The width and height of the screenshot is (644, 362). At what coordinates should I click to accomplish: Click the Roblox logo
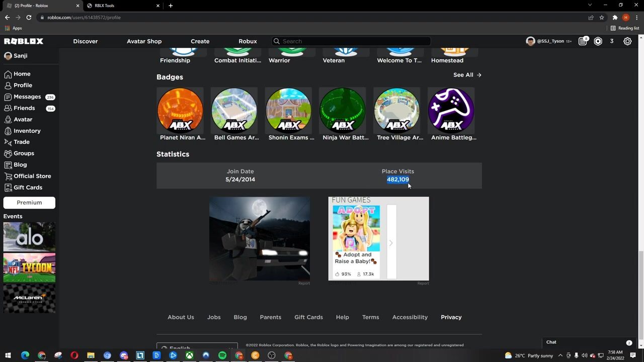[24, 41]
